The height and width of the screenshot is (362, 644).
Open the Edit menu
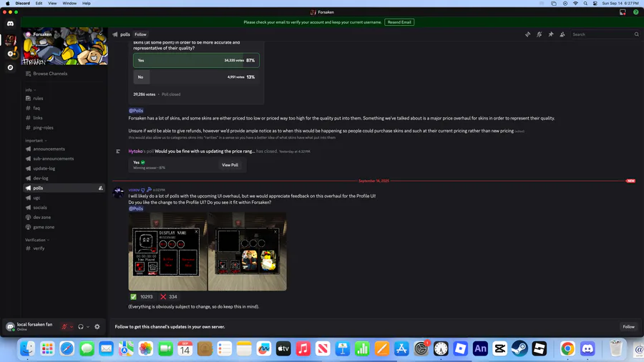(39, 4)
